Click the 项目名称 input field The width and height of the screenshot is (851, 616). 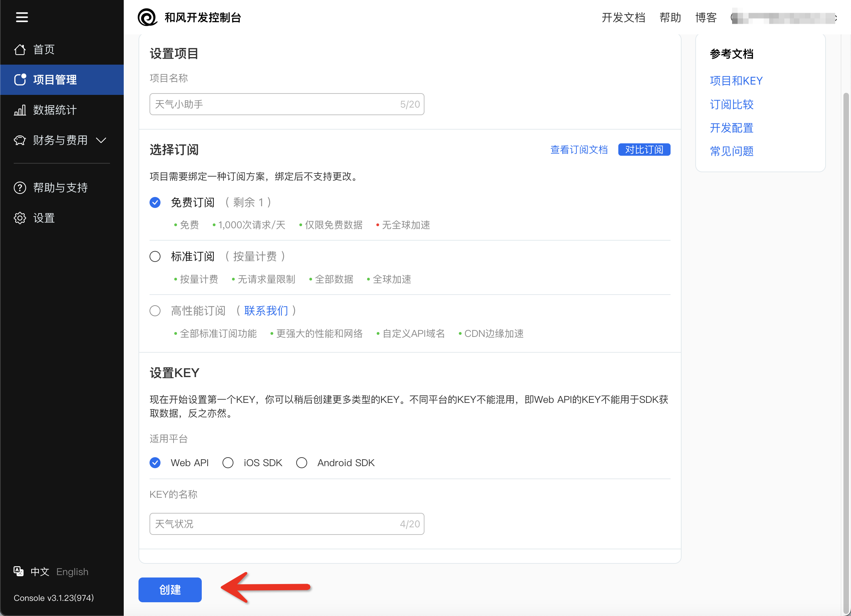point(287,104)
